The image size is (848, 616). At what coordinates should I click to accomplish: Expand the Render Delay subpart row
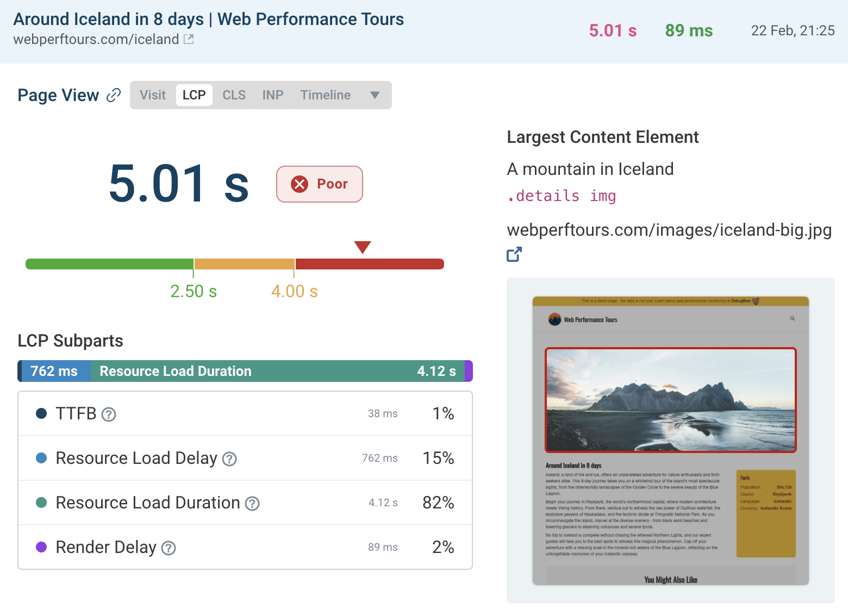tap(245, 547)
